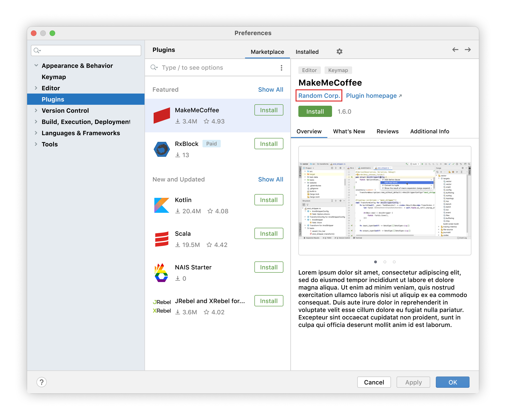Open the What's New tab
This screenshot has height=420, width=506.
coord(349,131)
